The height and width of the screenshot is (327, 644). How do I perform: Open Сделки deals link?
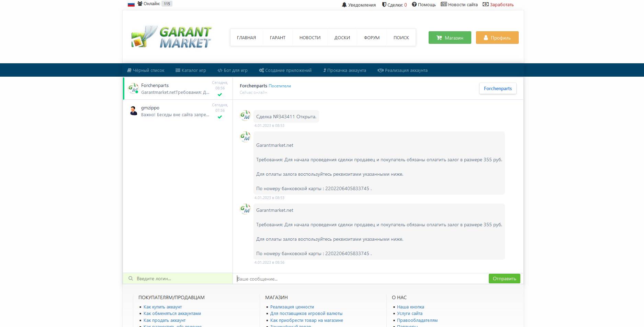394,5
